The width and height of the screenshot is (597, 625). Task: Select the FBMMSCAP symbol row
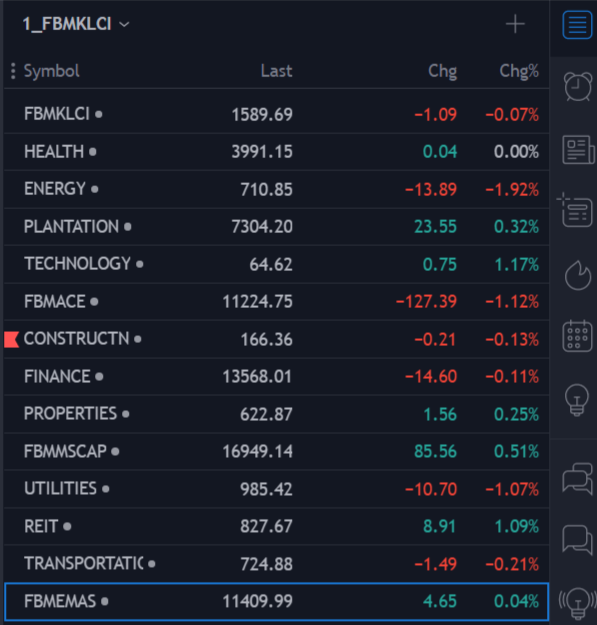coord(277,451)
